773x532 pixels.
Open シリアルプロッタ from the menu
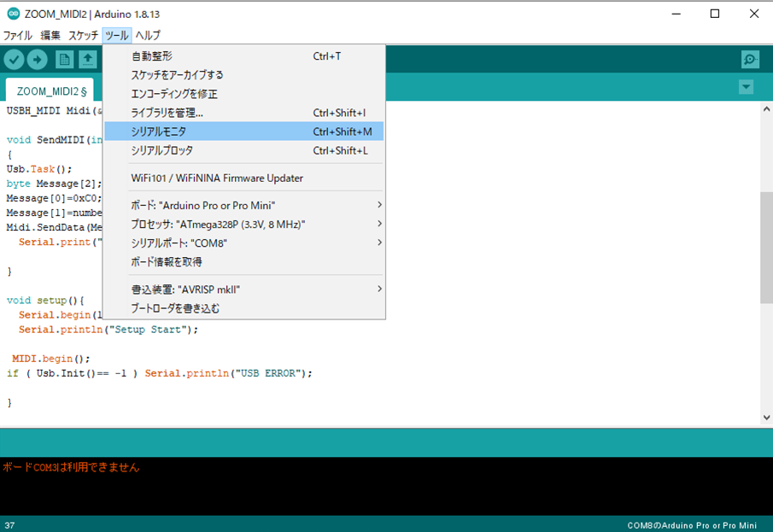pyautogui.click(x=244, y=150)
